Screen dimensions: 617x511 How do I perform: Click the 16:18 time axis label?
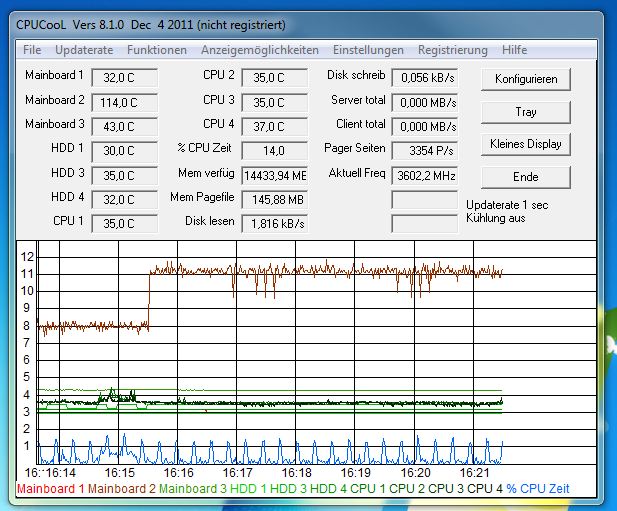pos(297,472)
